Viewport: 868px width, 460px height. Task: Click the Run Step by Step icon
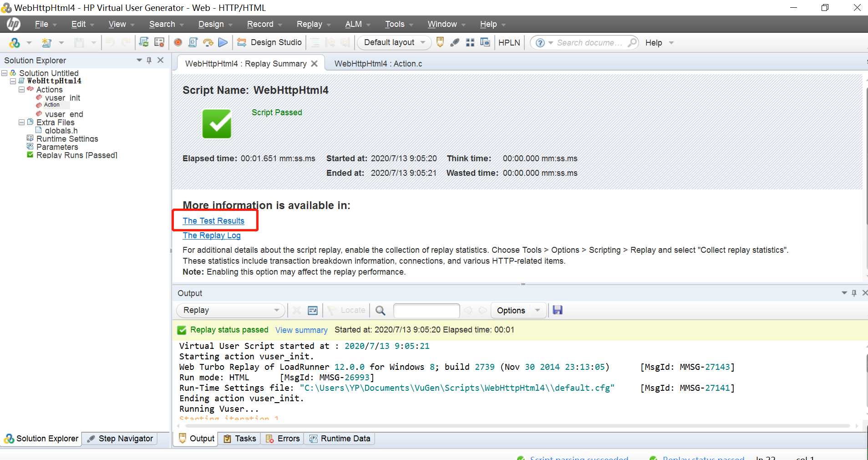pos(208,42)
